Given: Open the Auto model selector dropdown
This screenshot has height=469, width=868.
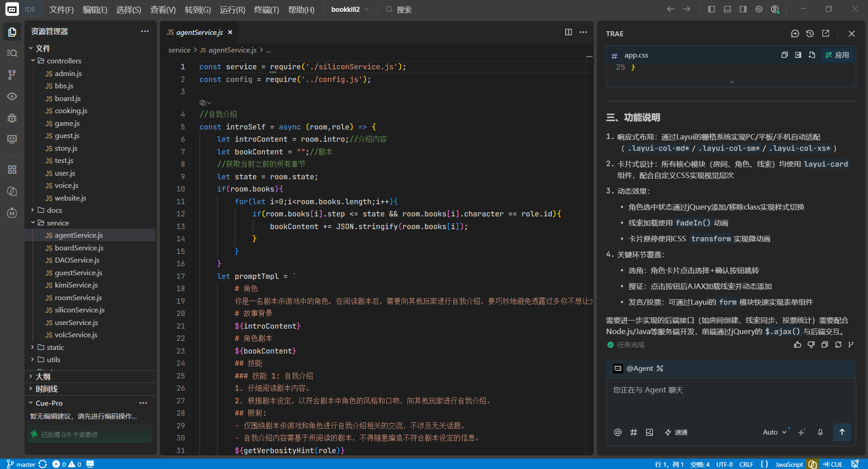Looking at the screenshot, I should coord(774,432).
